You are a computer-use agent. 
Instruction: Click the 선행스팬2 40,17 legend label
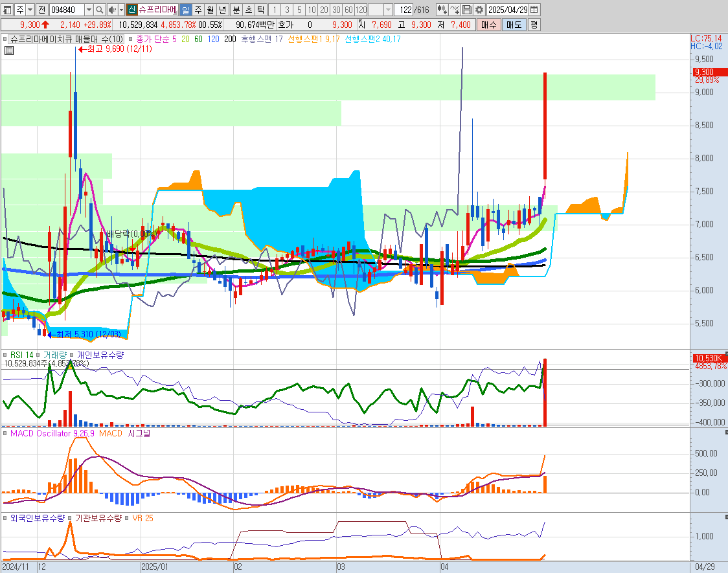[x=372, y=39]
